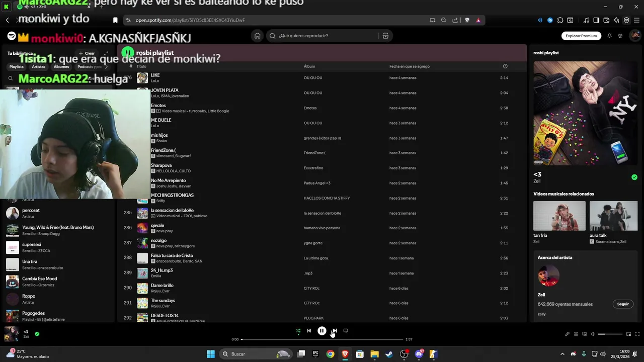This screenshot has height=362, width=644.
Task: Click the pause button beside rosbi playlist title
Action: [128, 52]
